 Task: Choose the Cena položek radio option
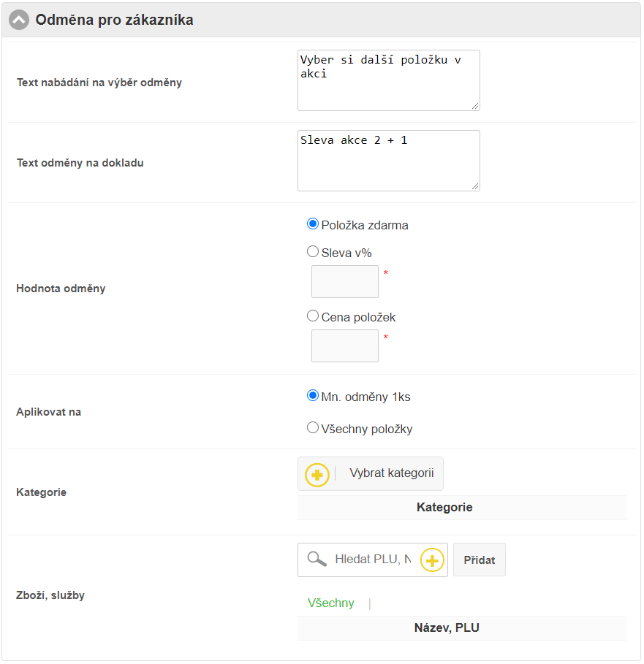313,316
